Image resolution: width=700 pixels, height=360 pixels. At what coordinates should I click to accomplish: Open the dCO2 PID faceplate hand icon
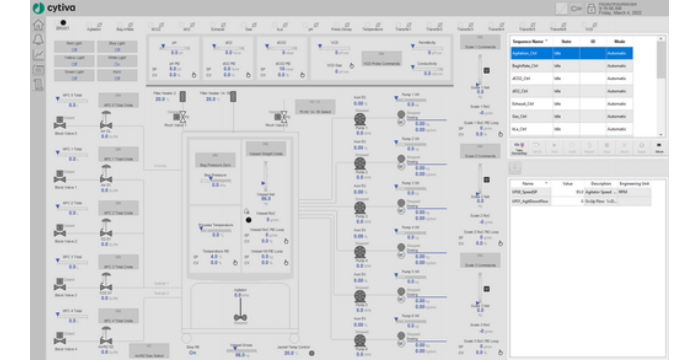pos(302,75)
